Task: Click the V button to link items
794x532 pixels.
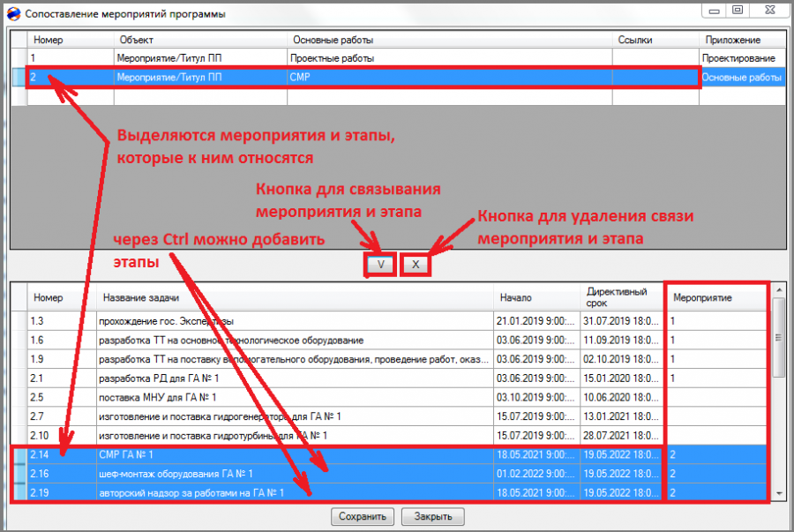Action: (x=381, y=264)
